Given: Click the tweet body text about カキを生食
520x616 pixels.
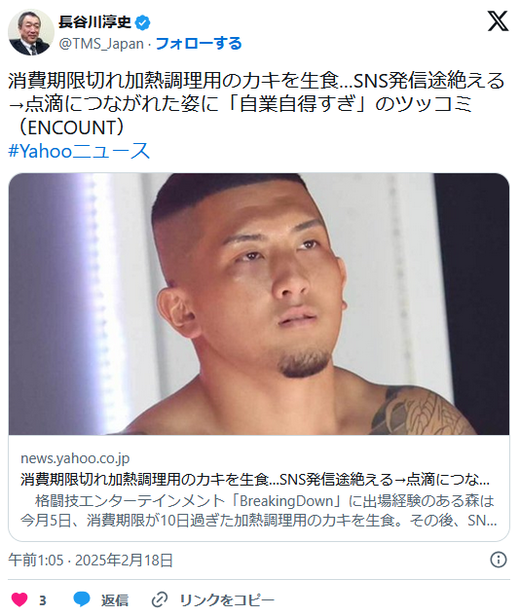Looking at the screenshot, I should tap(256, 104).
